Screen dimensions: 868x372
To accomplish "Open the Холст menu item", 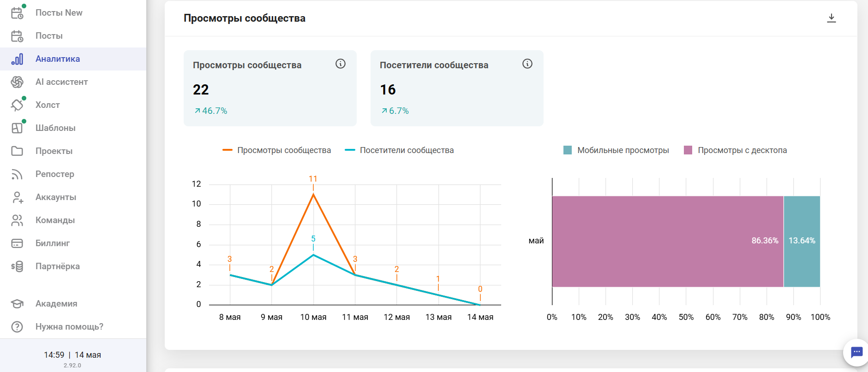I will (48, 105).
